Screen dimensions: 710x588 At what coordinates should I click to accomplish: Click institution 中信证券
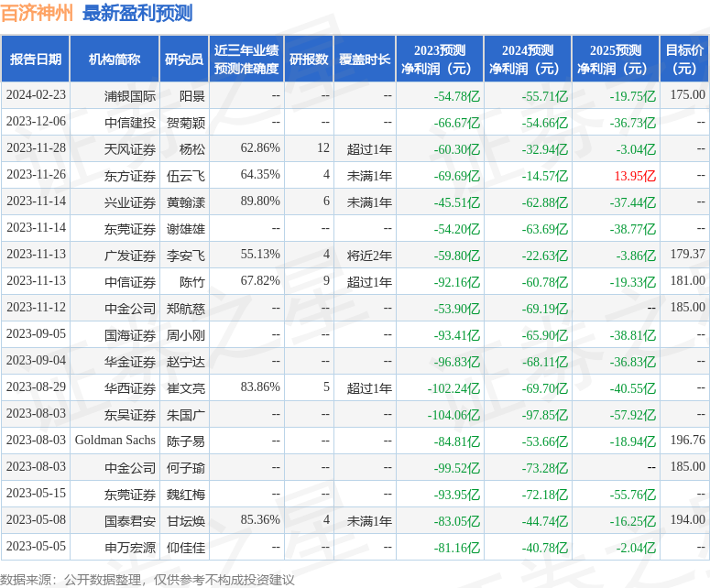point(130,282)
